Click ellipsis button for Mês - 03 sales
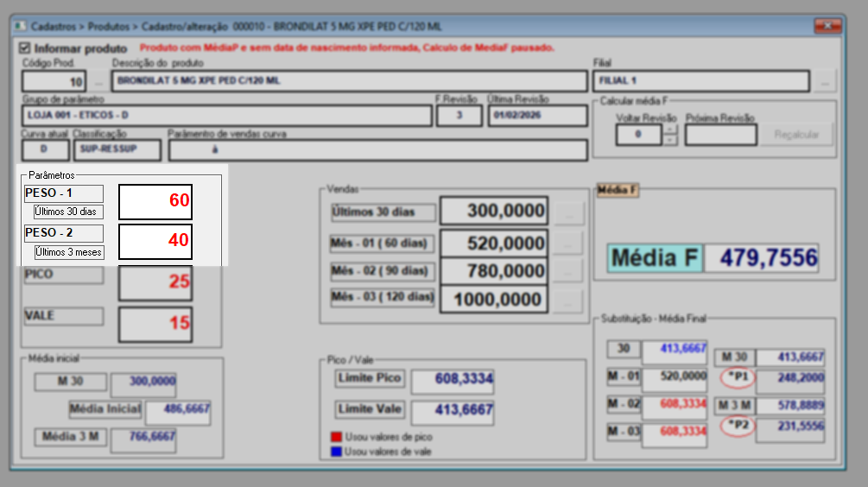868x487 pixels. pos(567,300)
